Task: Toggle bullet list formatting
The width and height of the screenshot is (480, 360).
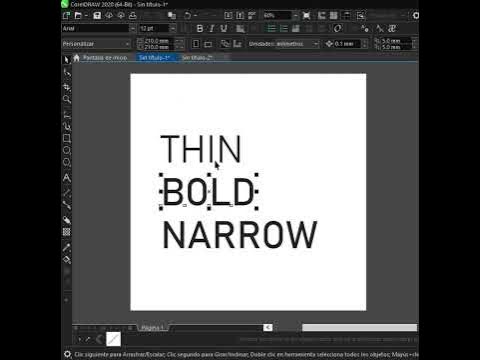Action: (272, 29)
